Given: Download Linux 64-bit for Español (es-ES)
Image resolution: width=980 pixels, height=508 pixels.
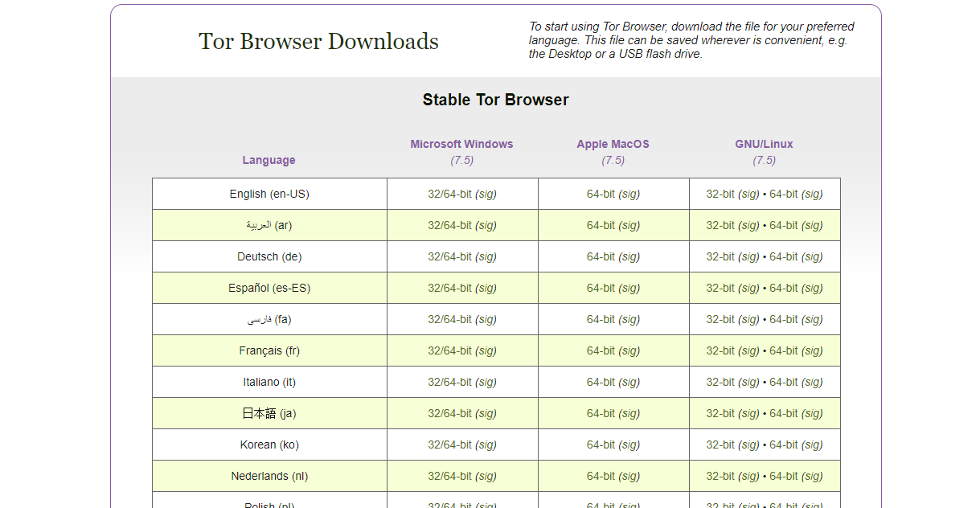Looking at the screenshot, I should coord(784,288).
